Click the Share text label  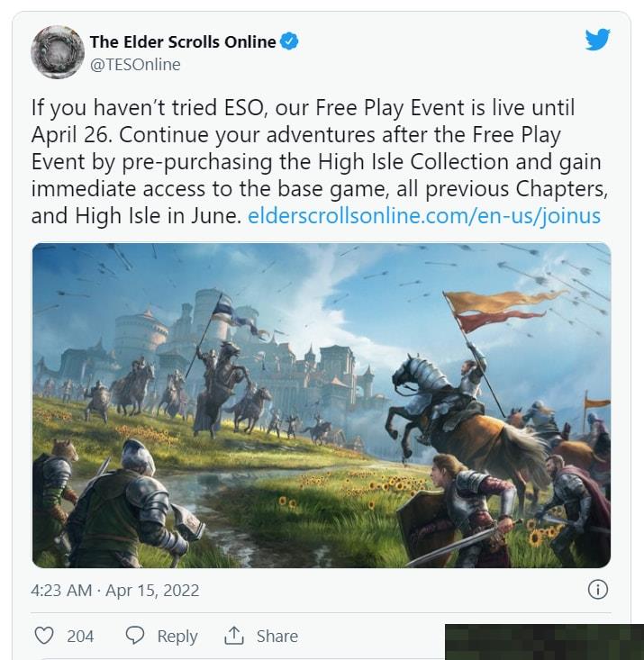(x=277, y=636)
